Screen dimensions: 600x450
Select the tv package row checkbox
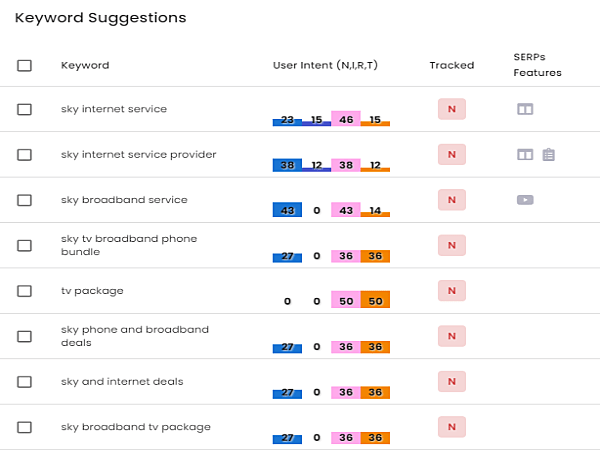(x=24, y=291)
